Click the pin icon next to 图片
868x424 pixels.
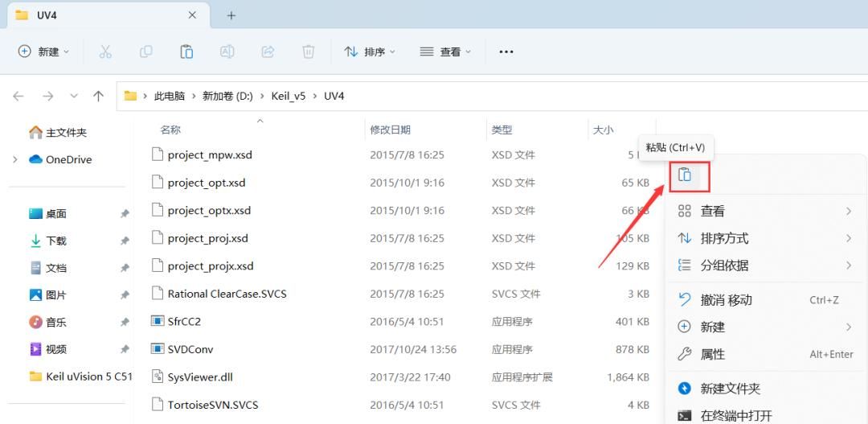(x=125, y=295)
